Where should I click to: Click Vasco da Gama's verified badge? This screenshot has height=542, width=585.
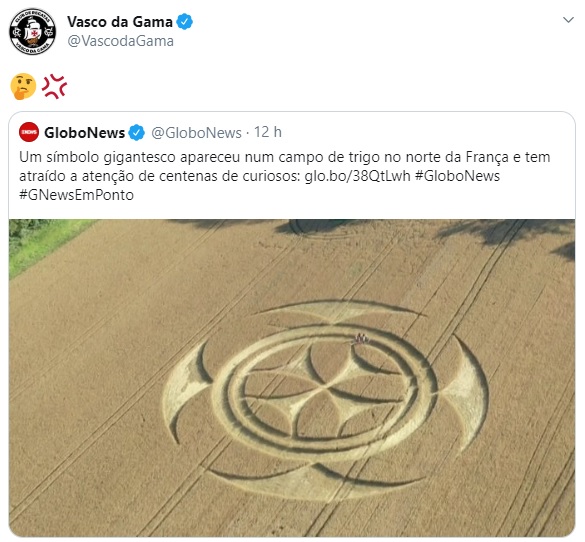pos(184,22)
